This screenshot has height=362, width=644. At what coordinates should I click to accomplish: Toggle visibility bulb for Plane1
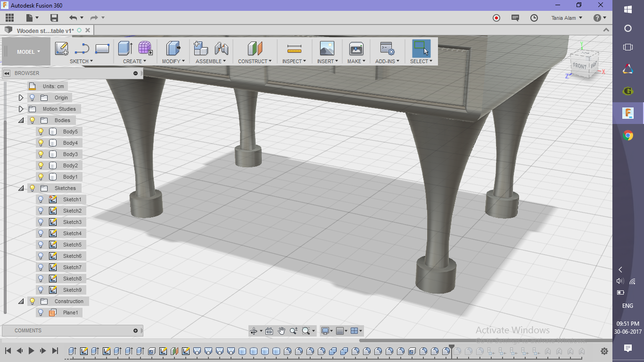[x=41, y=313]
